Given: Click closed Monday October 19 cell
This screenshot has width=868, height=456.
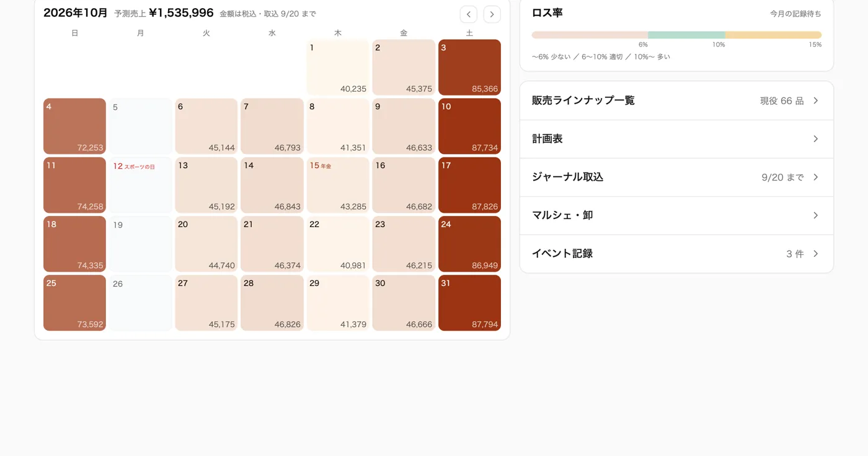Looking at the screenshot, I should click(x=141, y=244).
